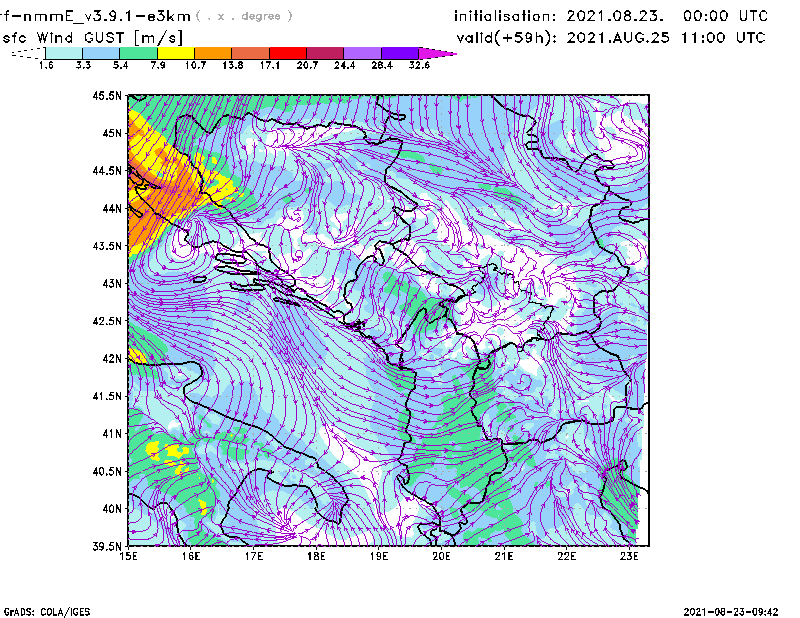Image resolution: width=800 pixels, height=618 pixels.
Task: Click the 44.5N latitude label
Action: [x=107, y=170]
